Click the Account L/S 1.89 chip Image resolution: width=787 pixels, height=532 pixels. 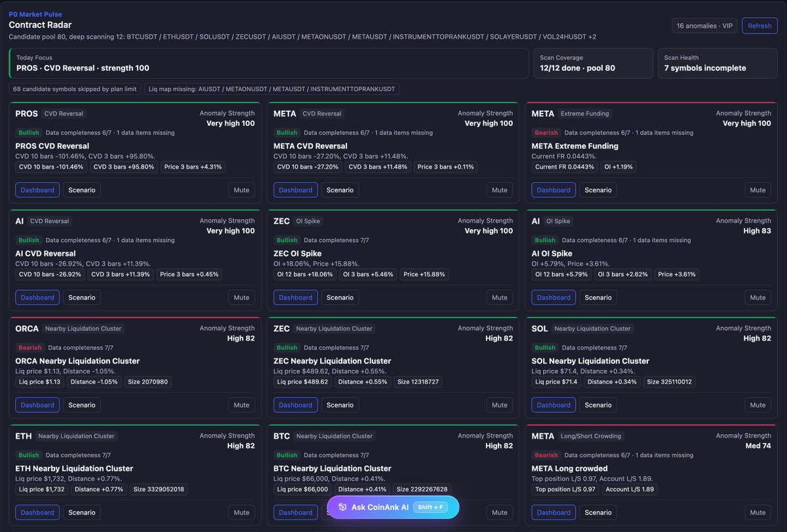630,489
